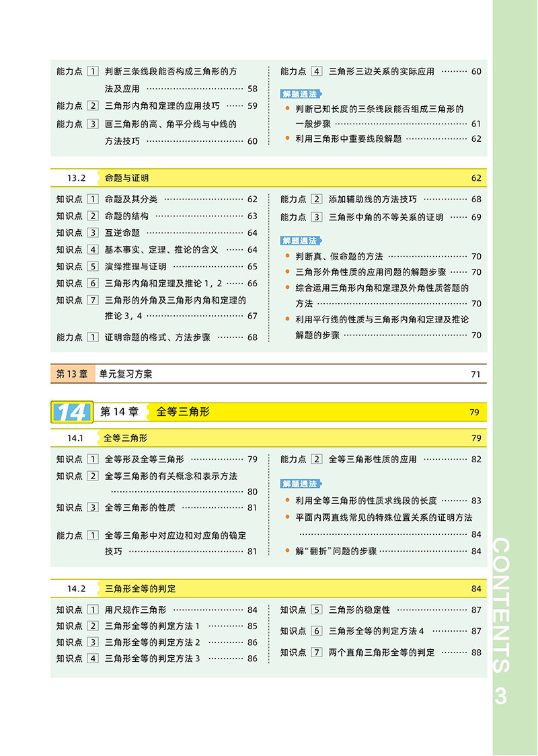Select '命题的结构' entry
This screenshot has width=538, height=756.
pyautogui.click(x=126, y=216)
